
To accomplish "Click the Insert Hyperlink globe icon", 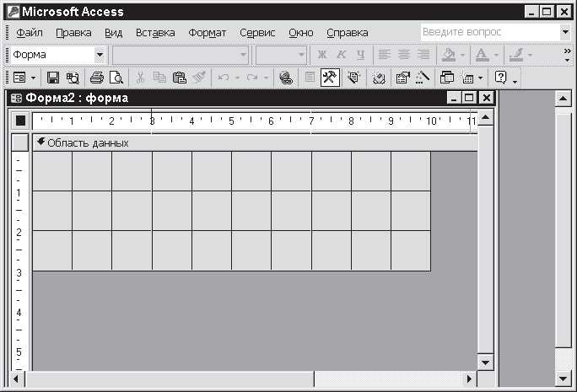I will tap(285, 78).
